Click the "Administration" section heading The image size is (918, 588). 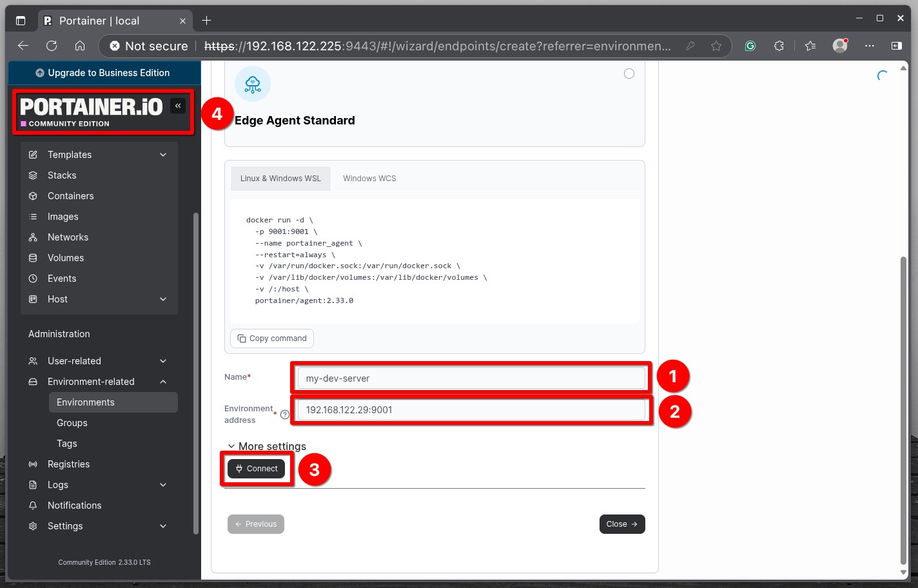pos(59,334)
